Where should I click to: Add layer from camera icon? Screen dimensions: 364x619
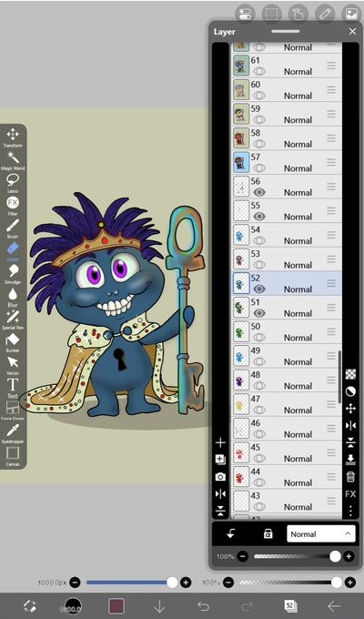pos(220,477)
